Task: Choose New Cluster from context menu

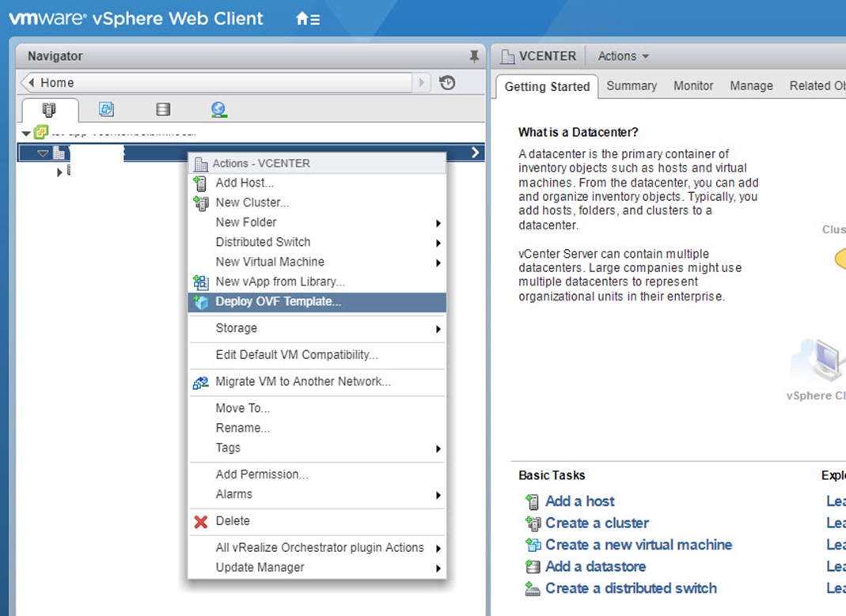Action: pyautogui.click(x=317, y=203)
